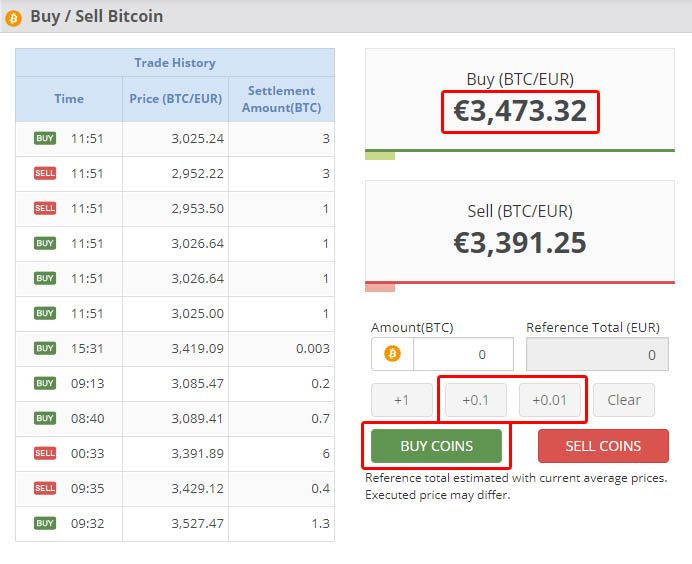This screenshot has height=564, width=692.
Task: Click the settlement amount 6
Action: point(326,453)
